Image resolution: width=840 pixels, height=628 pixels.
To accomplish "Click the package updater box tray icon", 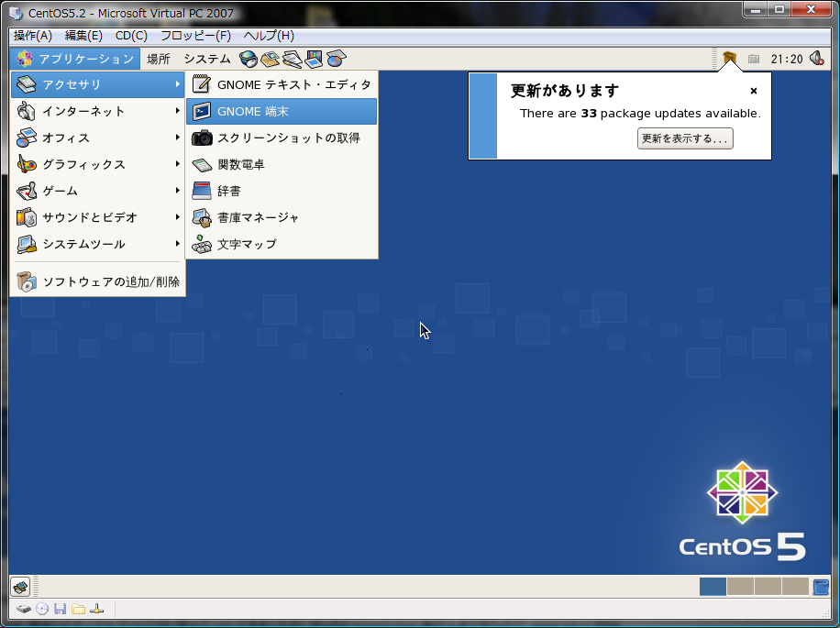I will pyautogui.click(x=729, y=58).
